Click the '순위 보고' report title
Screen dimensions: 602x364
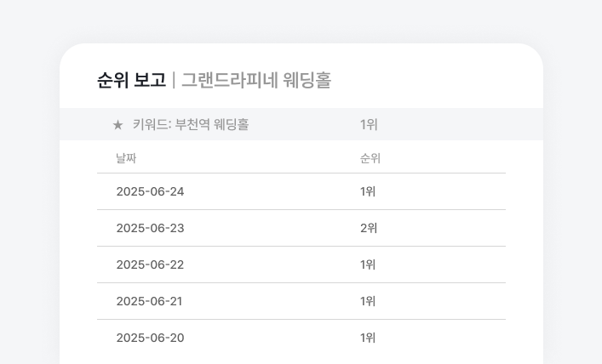[x=131, y=80]
